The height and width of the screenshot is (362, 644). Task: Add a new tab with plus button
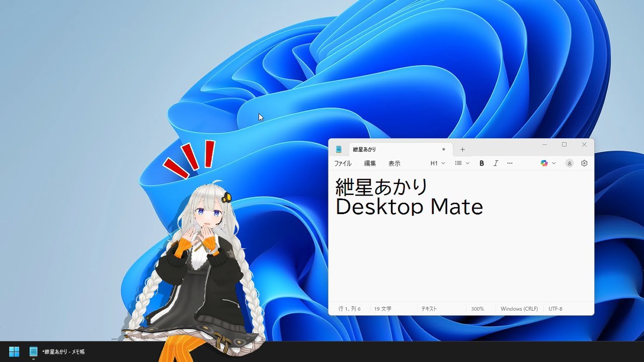point(462,149)
